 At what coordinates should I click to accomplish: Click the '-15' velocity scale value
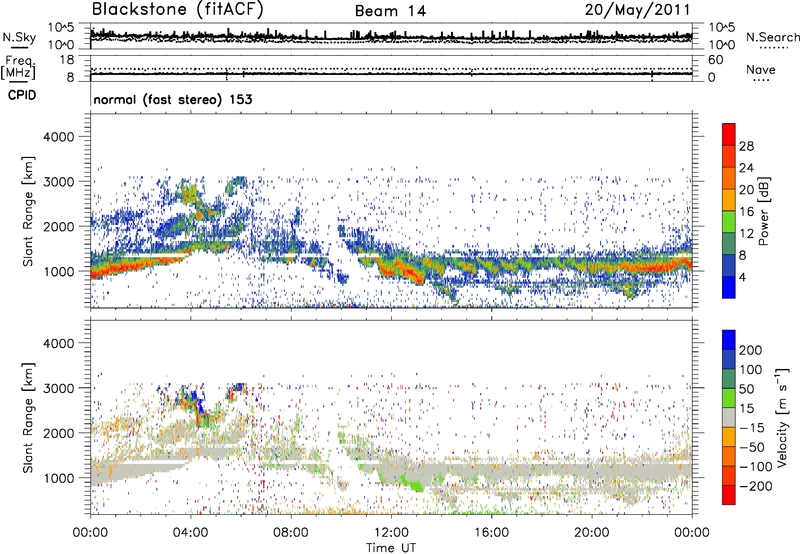pos(752,427)
